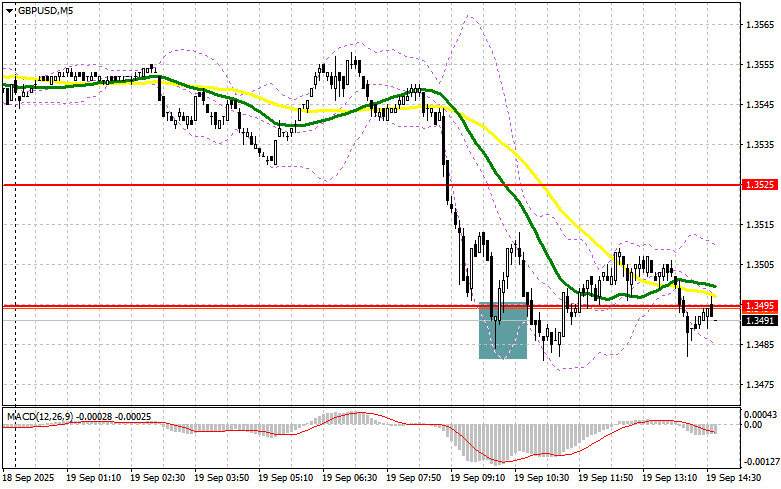This screenshot has height=489, width=781.
Task: Select the teal highlighted rectangle on chart
Action: click(503, 330)
